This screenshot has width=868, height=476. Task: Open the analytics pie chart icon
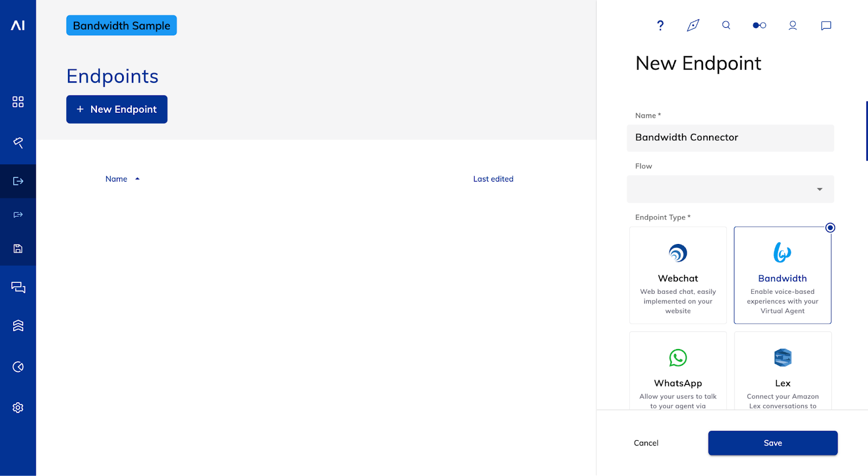click(18, 367)
